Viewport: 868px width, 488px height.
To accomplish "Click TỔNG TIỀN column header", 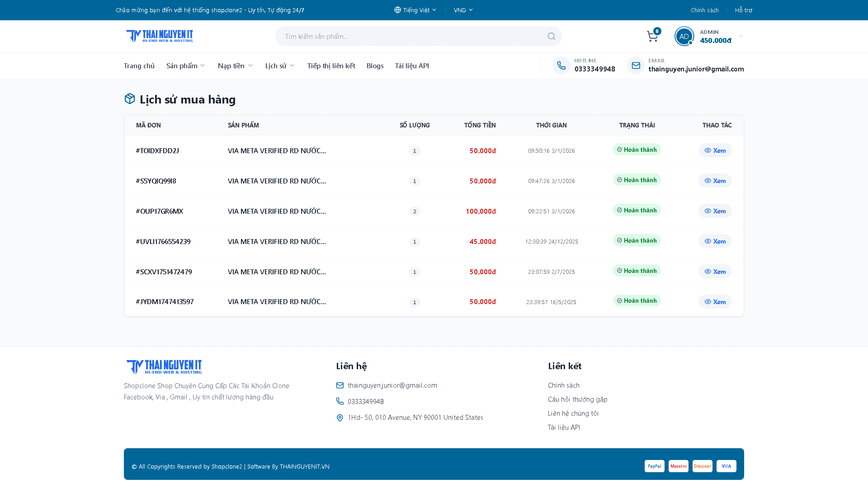I will (x=480, y=125).
